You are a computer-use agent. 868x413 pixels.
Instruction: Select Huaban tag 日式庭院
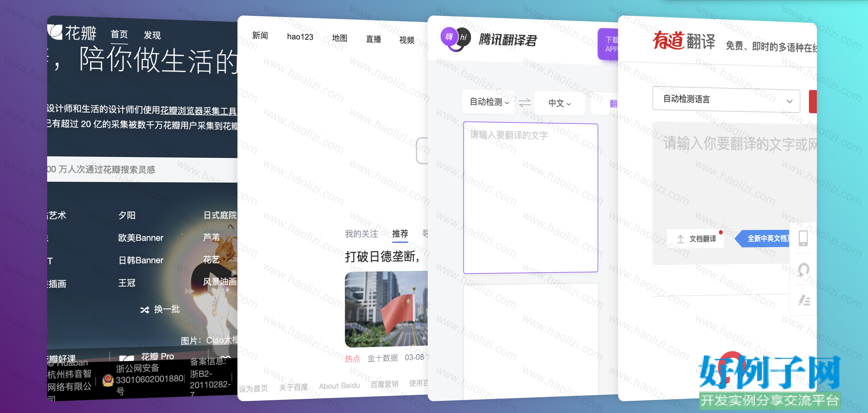220,215
